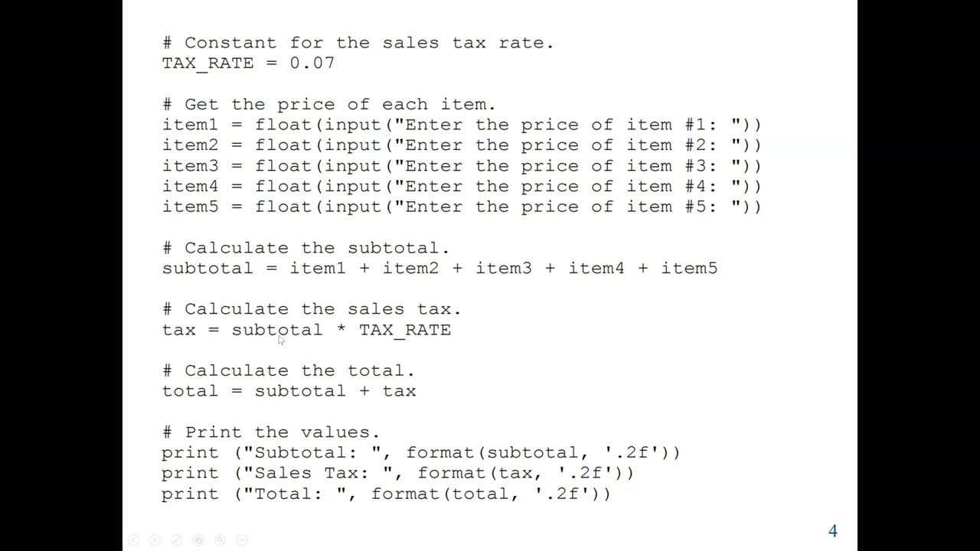Click the print Sales Tax statement
The width and height of the screenshot is (980, 551).
click(397, 474)
